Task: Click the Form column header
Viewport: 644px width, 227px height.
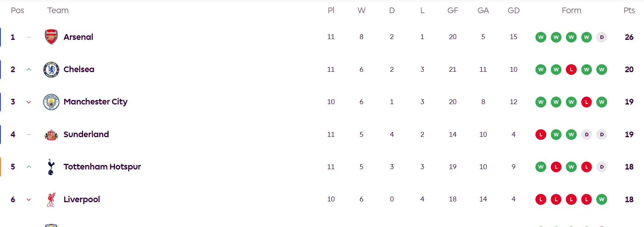Action: (571, 11)
